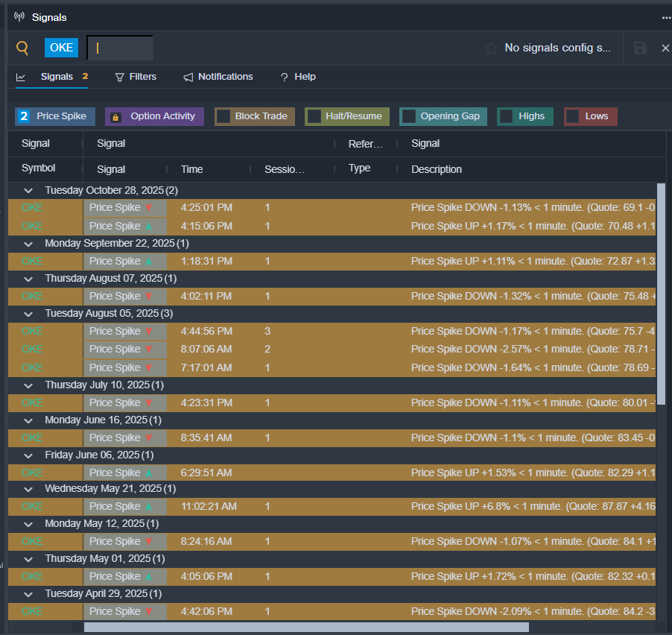This screenshot has height=635, width=672.
Task: Toggle the Halt/Resume checkbox
Action: [314, 116]
